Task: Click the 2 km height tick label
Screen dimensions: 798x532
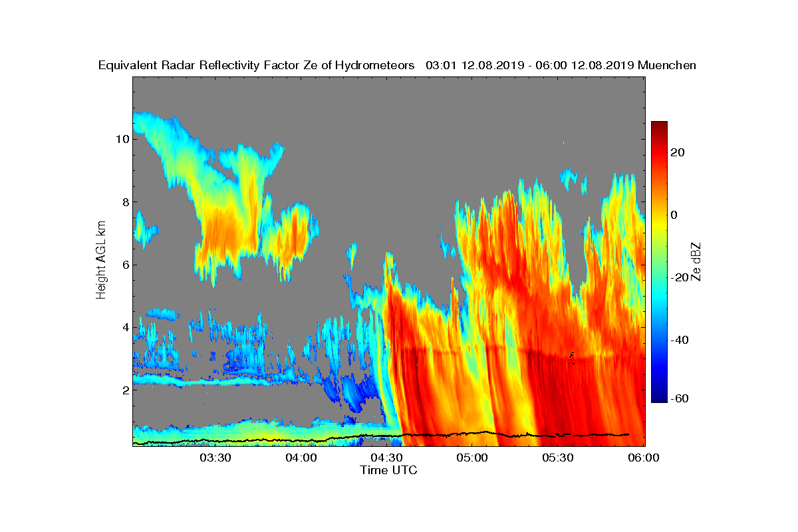Action: 124,390
